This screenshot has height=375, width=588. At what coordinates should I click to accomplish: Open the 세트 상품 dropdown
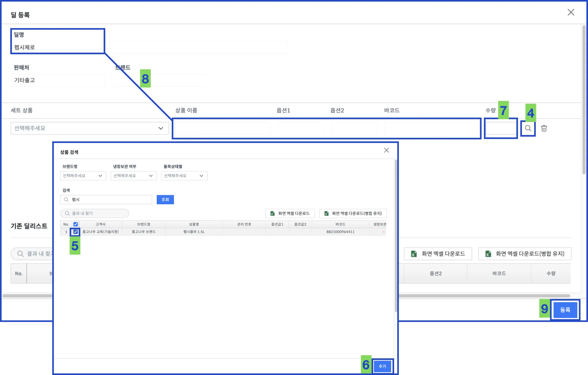[x=90, y=128]
